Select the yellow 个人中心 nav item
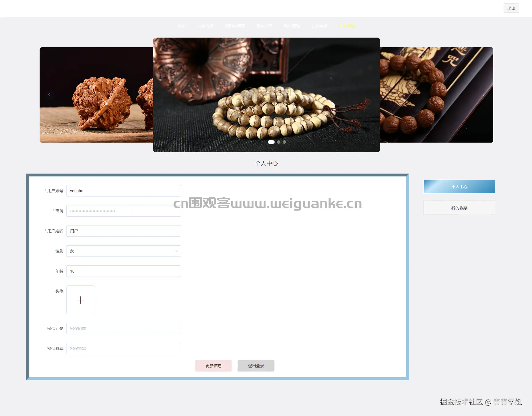 click(x=347, y=26)
